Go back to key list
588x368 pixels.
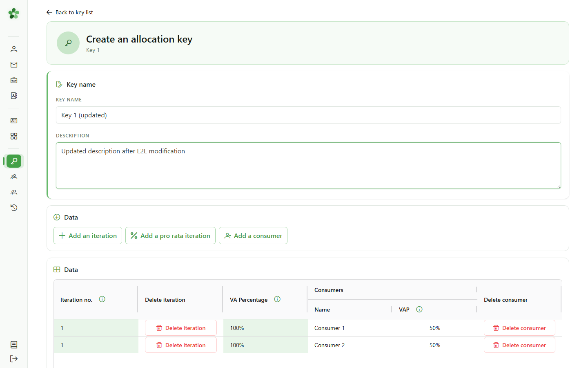(70, 12)
